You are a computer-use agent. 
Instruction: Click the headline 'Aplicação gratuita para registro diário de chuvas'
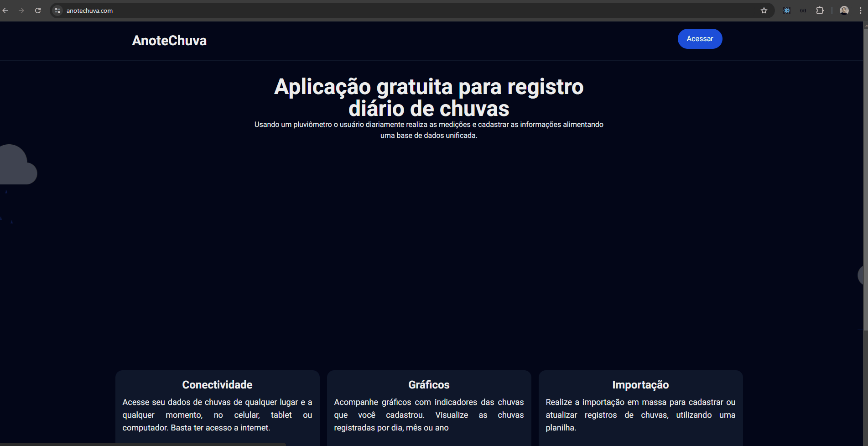[429, 97]
